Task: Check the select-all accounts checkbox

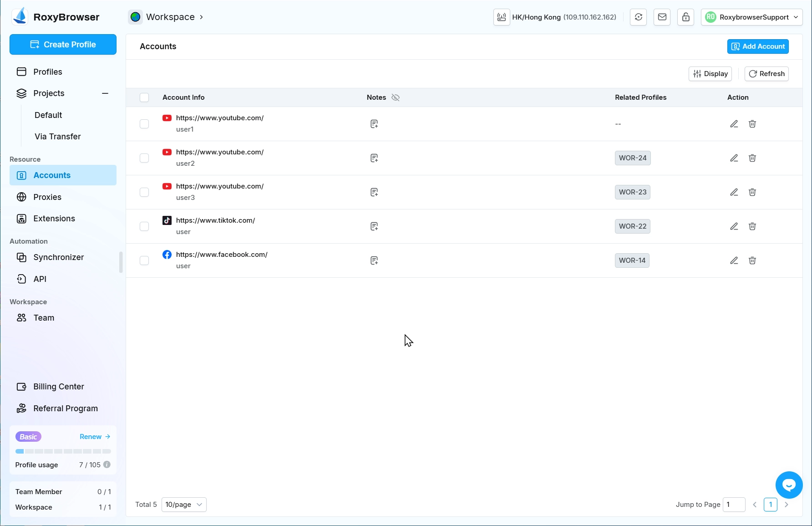Action: coord(144,97)
